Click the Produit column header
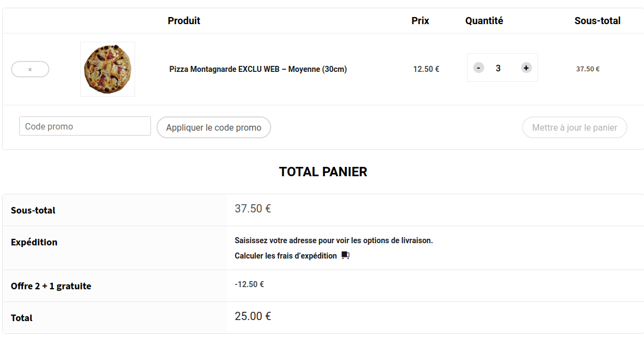This screenshot has height=342, width=644. point(184,20)
